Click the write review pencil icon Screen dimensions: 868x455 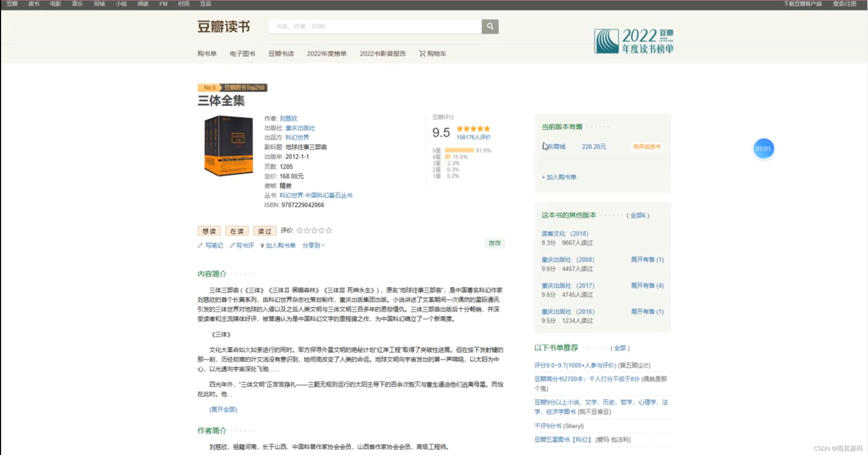tap(232, 245)
